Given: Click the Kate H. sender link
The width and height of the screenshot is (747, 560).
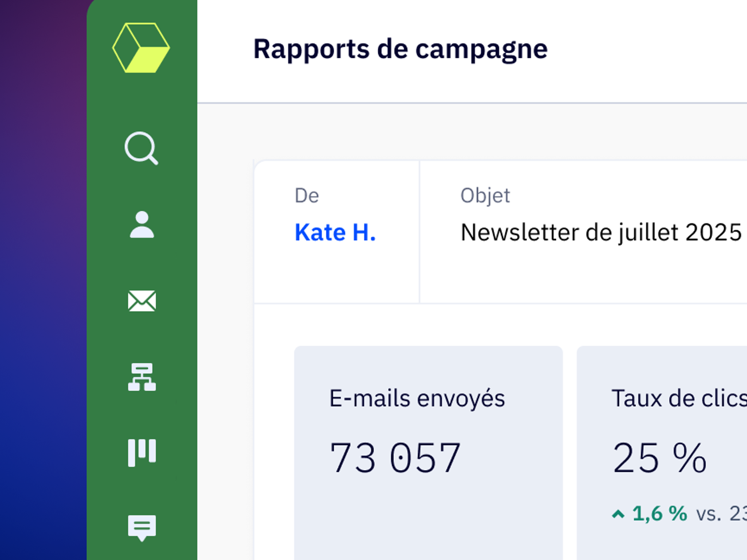Looking at the screenshot, I should 335,233.
